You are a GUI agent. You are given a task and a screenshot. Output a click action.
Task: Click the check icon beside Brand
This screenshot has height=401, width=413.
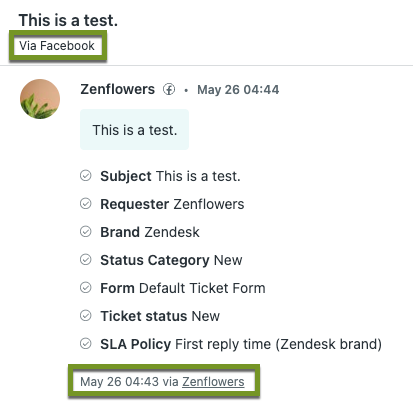(86, 231)
